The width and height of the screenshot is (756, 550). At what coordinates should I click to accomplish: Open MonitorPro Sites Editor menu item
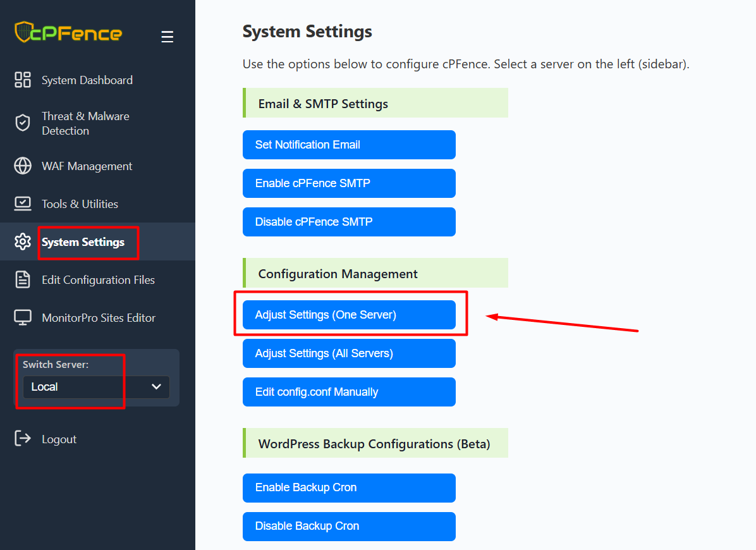point(98,318)
